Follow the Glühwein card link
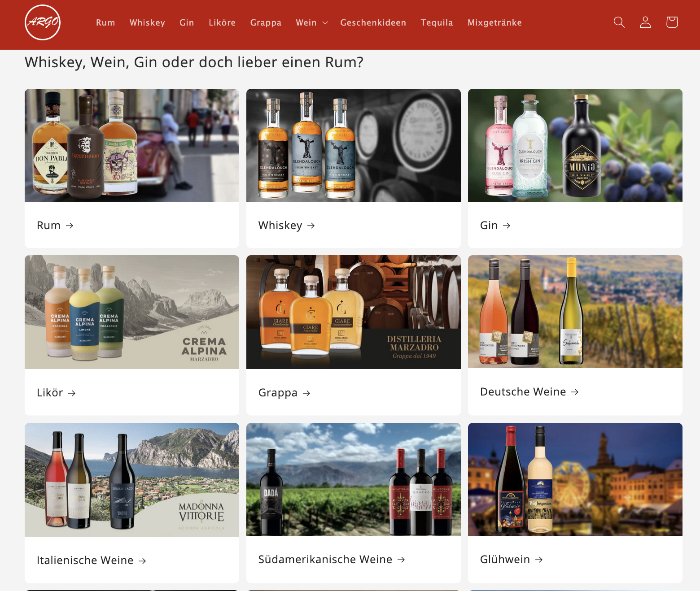The width and height of the screenshot is (700, 591). pyautogui.click(x=511, y=560)
